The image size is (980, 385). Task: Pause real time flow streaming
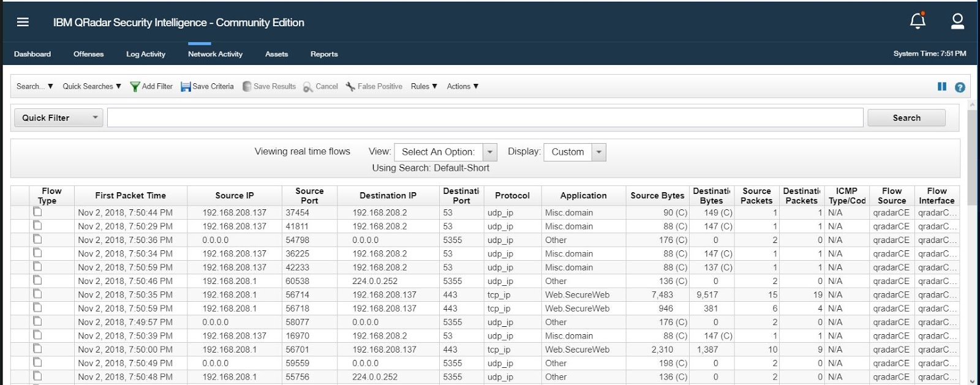[942, 87]
